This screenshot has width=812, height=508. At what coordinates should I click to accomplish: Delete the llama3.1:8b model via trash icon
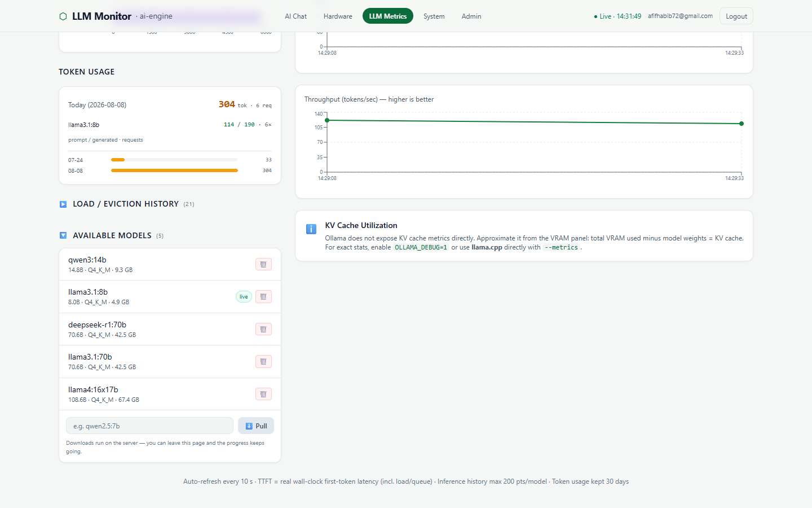click(x=263, y=297)
